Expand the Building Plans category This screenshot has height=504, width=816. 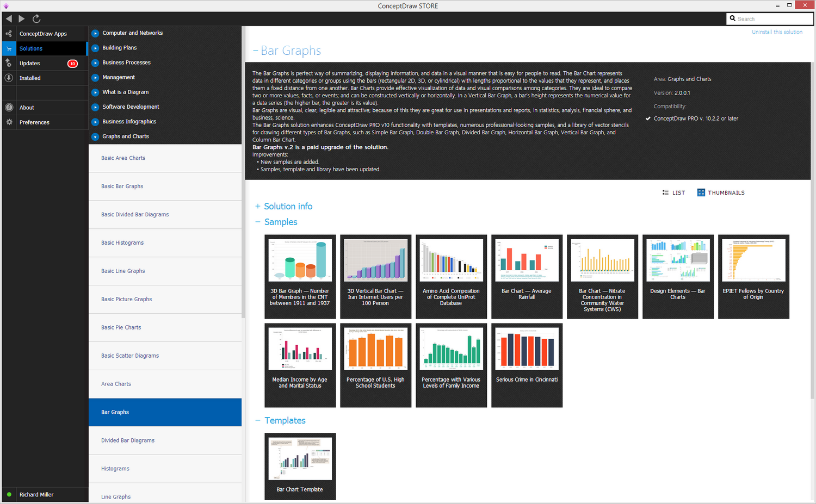[x=95, y=48]
